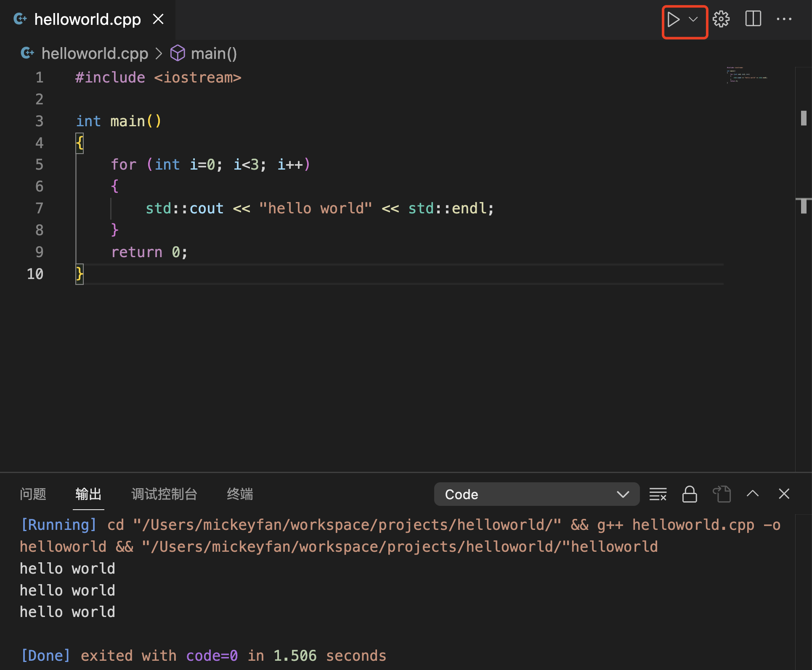Image resolution: width=812 pixels, height=670 pixels.
Task: Split the editor with the split icon
Action: 753,19
